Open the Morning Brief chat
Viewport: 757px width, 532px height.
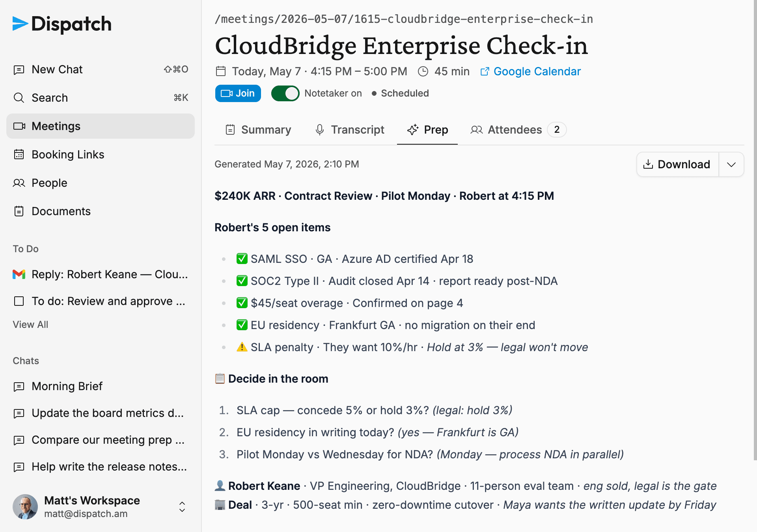(x=101, y=386)
